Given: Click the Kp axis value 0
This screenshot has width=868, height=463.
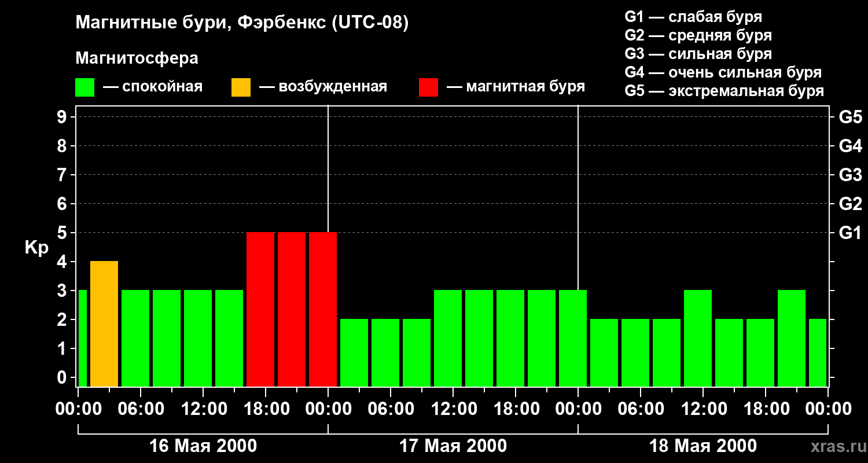Looking at the screenshot, I should point(63,377).
